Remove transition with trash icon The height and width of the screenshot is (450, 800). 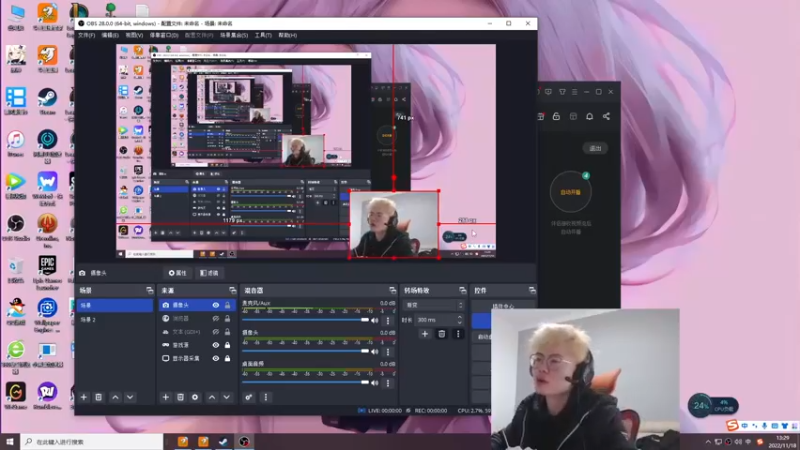point(441,334)
